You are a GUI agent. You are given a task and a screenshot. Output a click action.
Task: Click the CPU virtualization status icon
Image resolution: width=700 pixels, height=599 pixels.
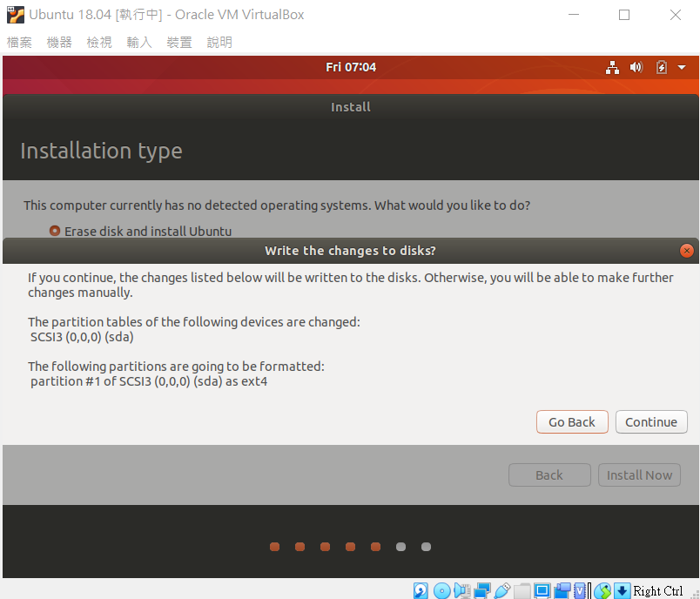pos(580,590)
